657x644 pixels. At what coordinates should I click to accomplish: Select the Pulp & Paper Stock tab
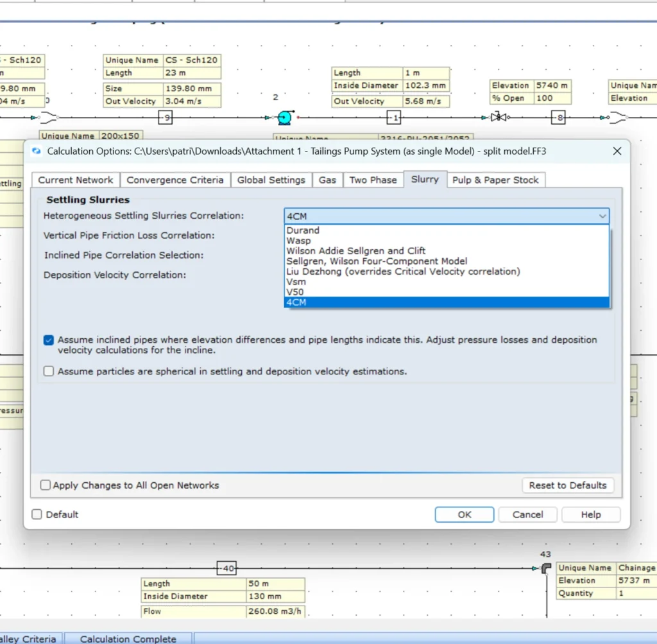click(495, 180)
